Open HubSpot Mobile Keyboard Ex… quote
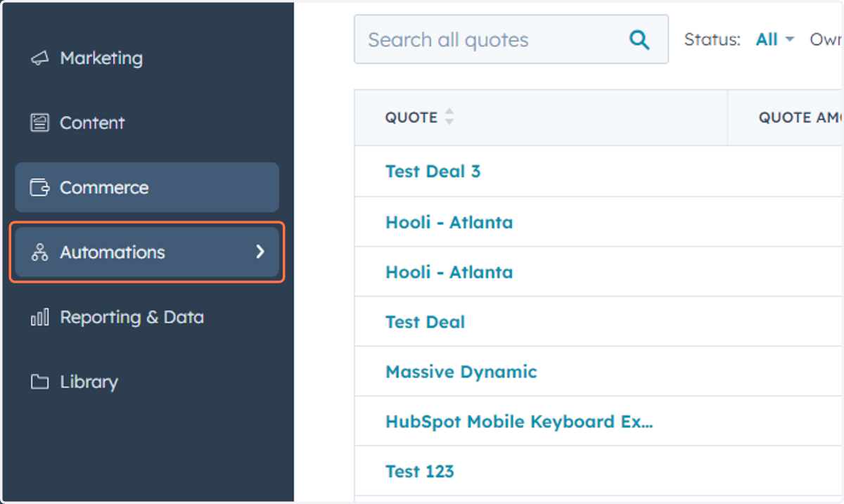 tap(519, 422)
